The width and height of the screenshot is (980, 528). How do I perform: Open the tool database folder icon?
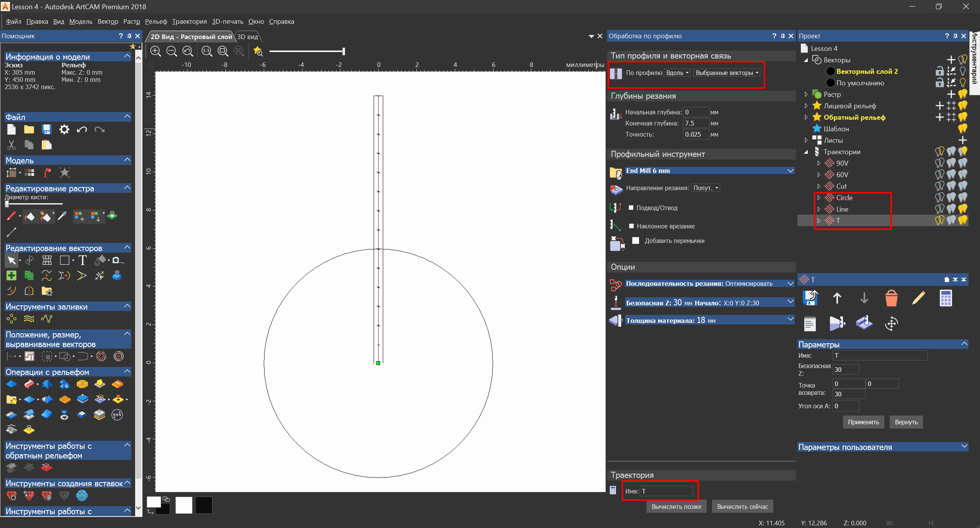pyautogui.click(x=616, y=173)
